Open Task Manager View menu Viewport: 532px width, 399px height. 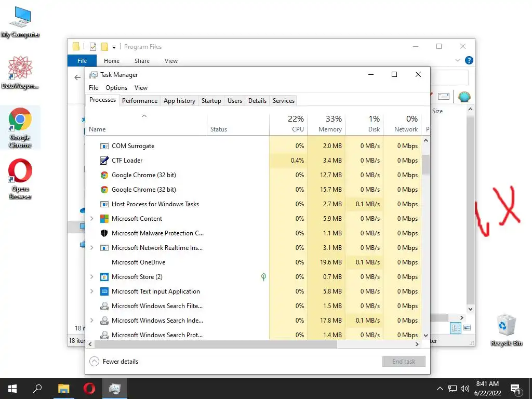click(141, 88)
